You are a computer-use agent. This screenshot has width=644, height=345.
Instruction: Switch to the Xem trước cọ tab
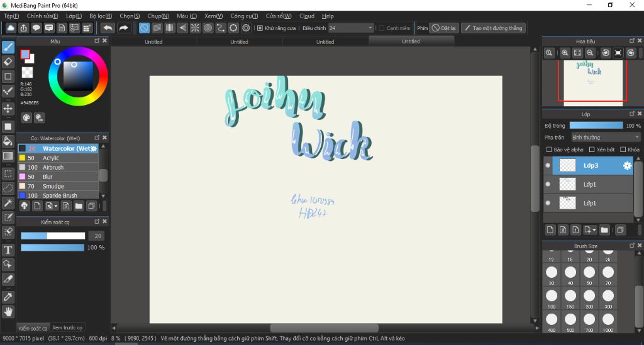(x=67, y=327)
